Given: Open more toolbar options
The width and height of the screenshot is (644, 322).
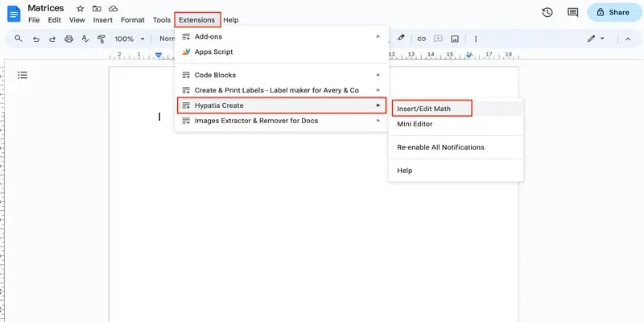Looking at the screenshot, I should point(476,39).
